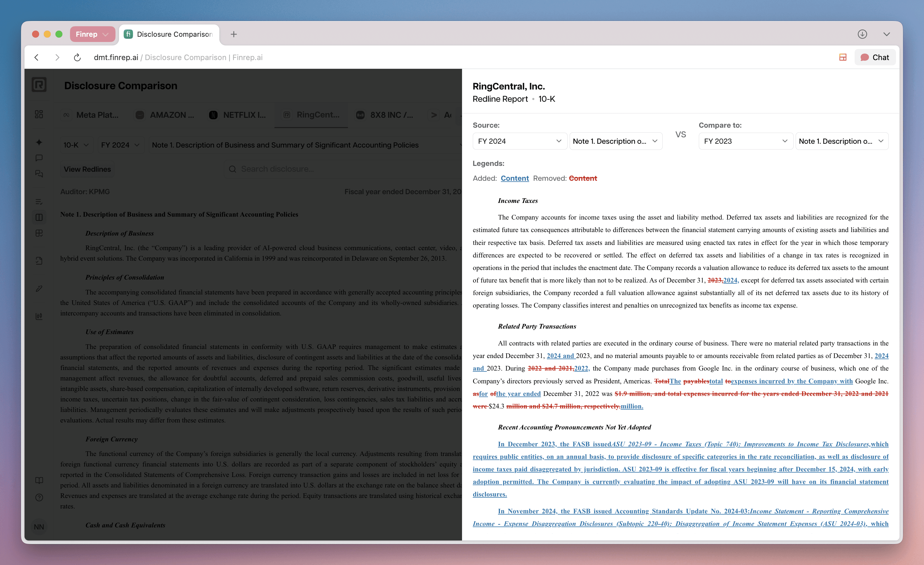Open the Chat button

[875, 57]
